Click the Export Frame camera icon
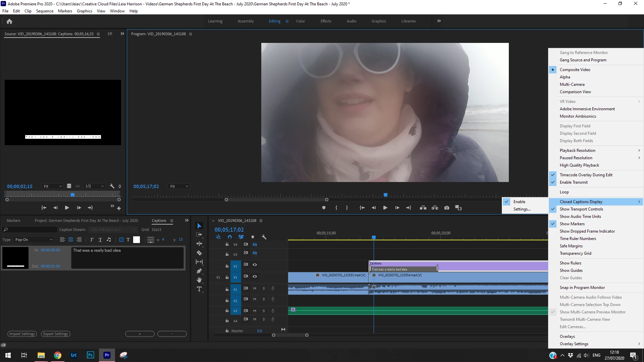 coord(446,208)
